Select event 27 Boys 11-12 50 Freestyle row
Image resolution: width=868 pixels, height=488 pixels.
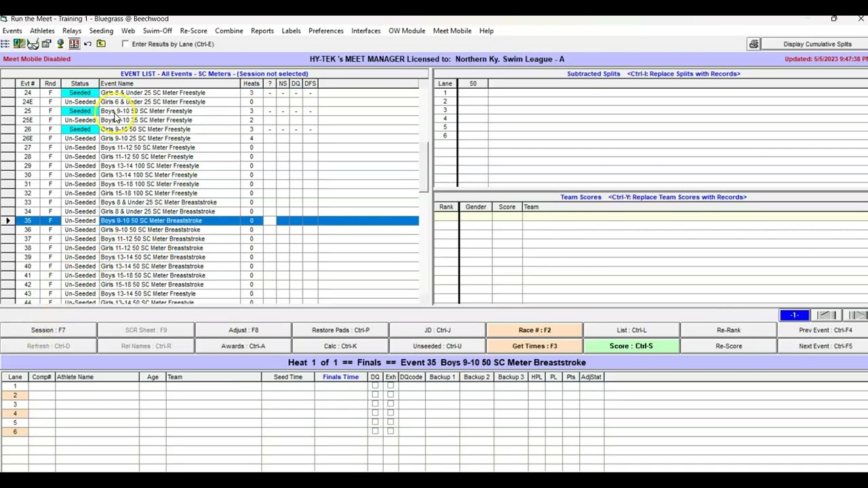click(210, 147)
